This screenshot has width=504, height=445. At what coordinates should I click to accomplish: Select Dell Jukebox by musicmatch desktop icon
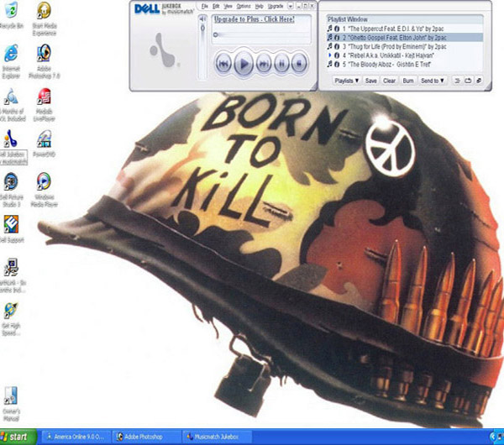(13, 147)
